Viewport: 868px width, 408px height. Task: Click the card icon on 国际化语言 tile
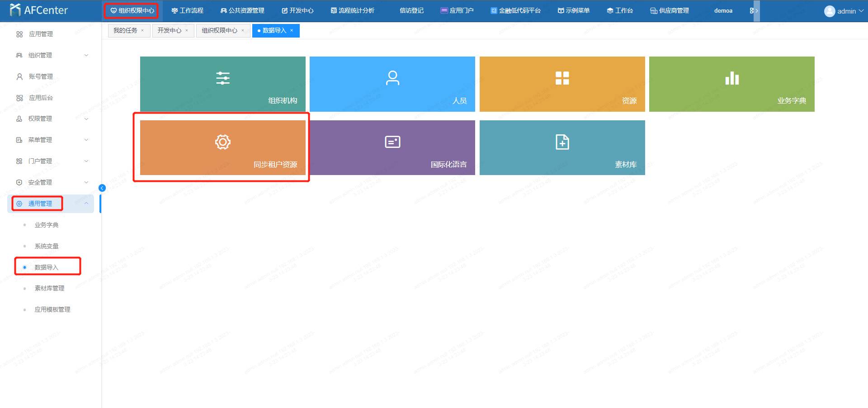point(392,142)
